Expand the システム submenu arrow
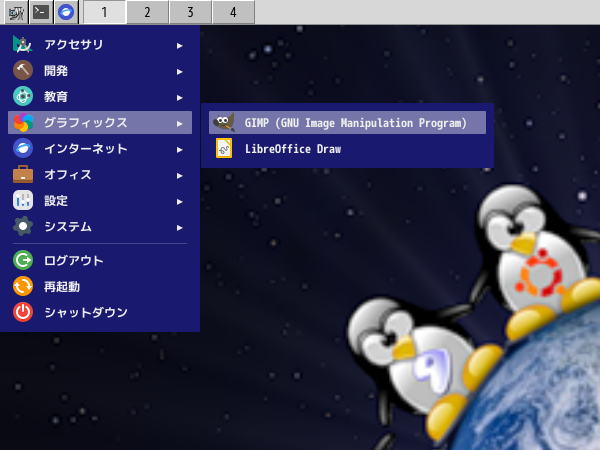 click(179, 228)
